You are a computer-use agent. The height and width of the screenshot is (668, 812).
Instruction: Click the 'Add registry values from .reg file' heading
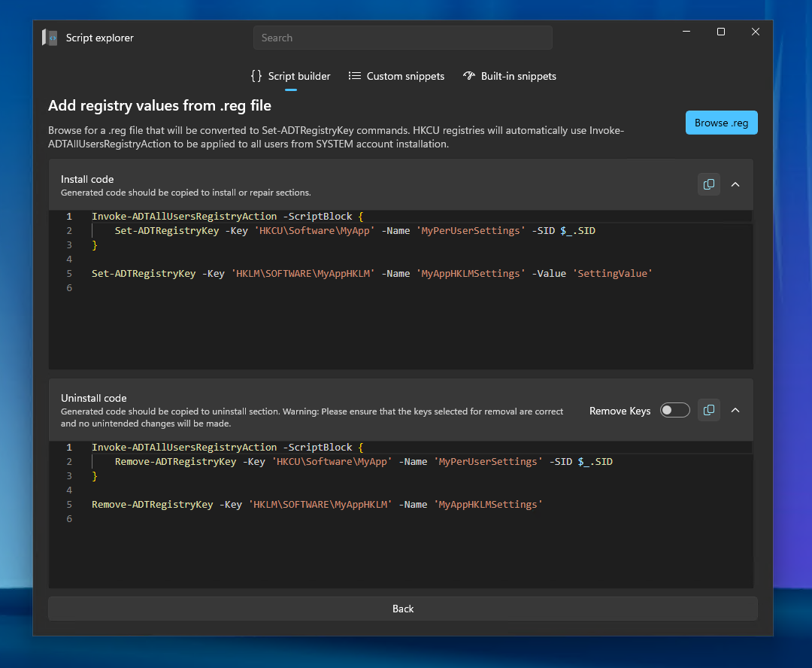(x=159, y=106)
